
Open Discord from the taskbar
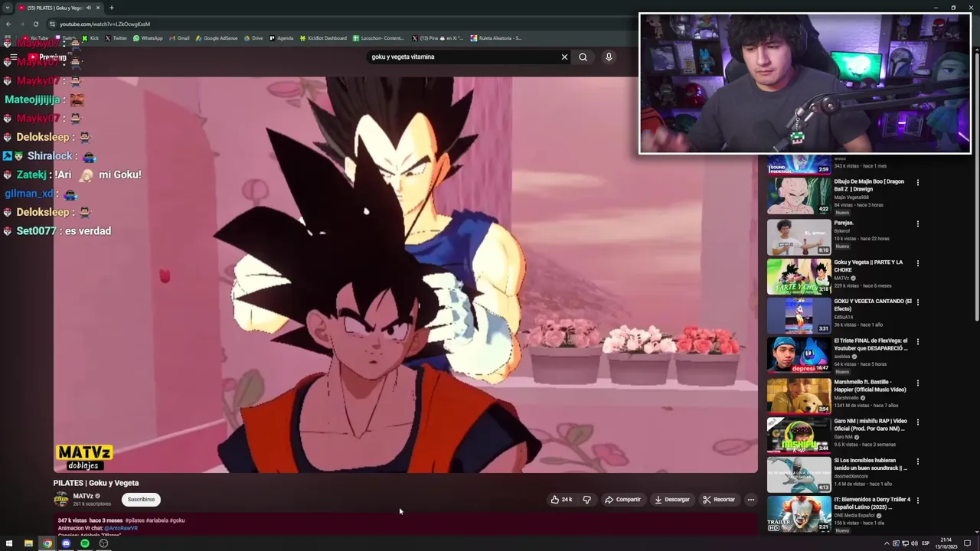(66, 543)
